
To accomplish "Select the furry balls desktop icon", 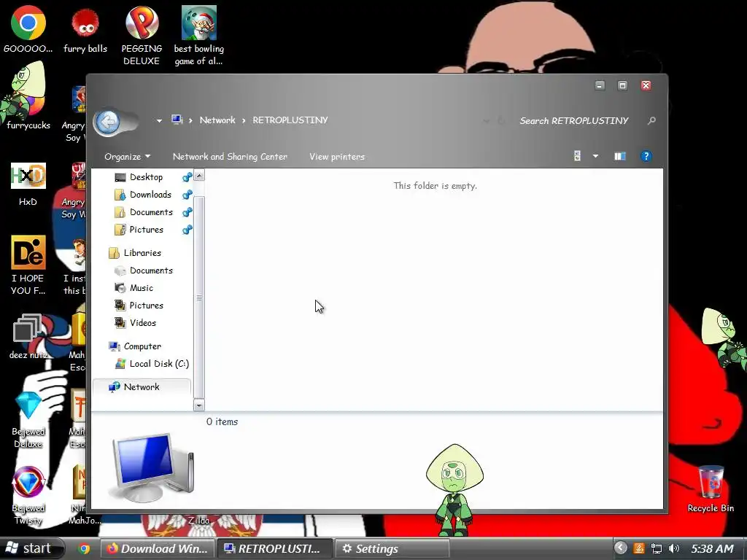I will point(85,30).
